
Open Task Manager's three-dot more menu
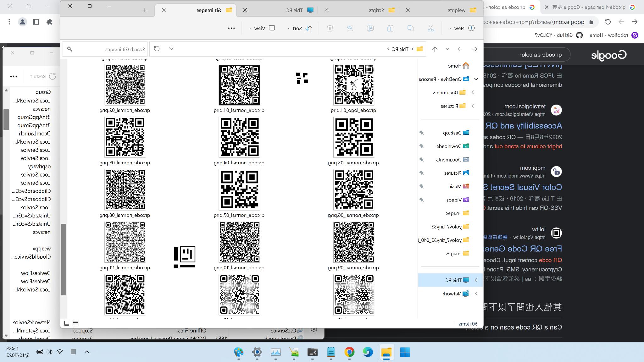point(14,76)
